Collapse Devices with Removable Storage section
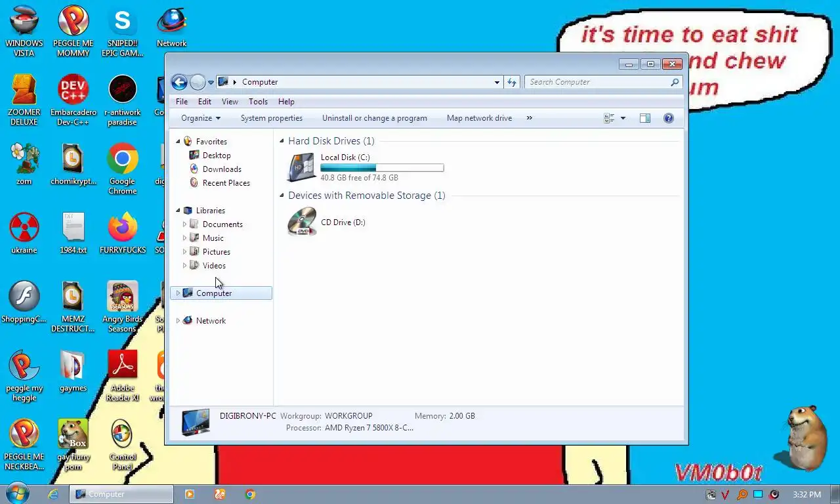The image size is (840, 504). click(282, 196)
